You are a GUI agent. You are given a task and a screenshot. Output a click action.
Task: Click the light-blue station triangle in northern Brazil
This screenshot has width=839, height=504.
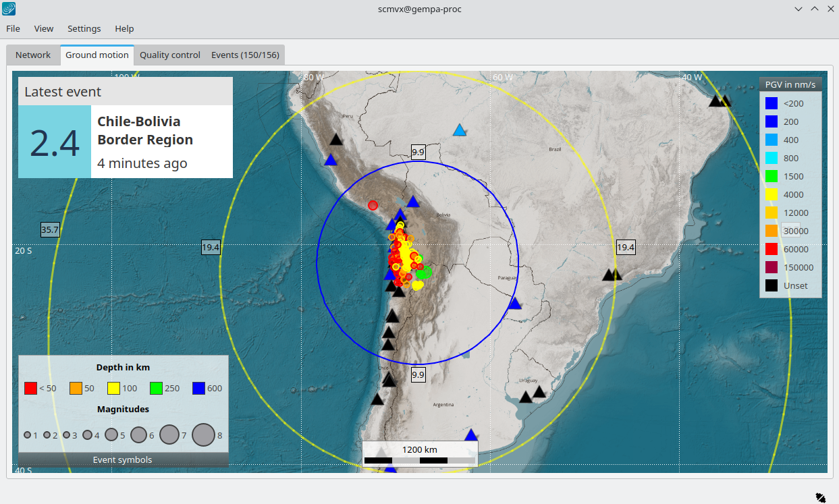click(x=460, y=130)
